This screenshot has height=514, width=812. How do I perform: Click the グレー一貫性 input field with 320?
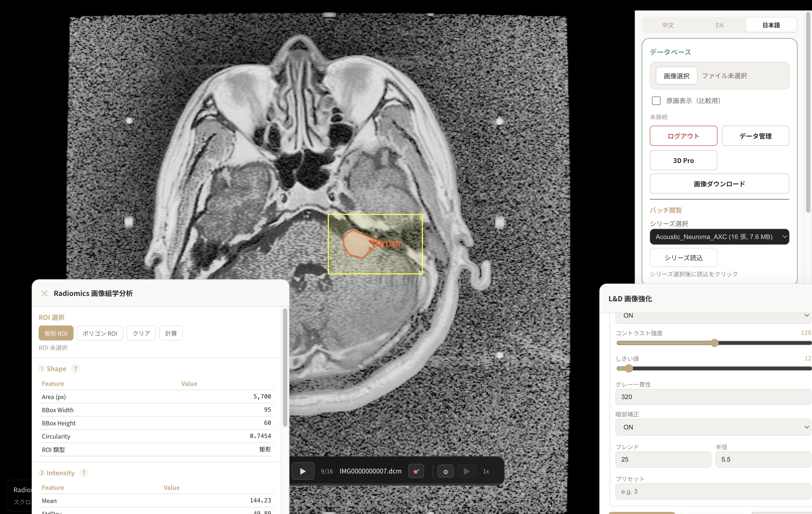point(713,397)
